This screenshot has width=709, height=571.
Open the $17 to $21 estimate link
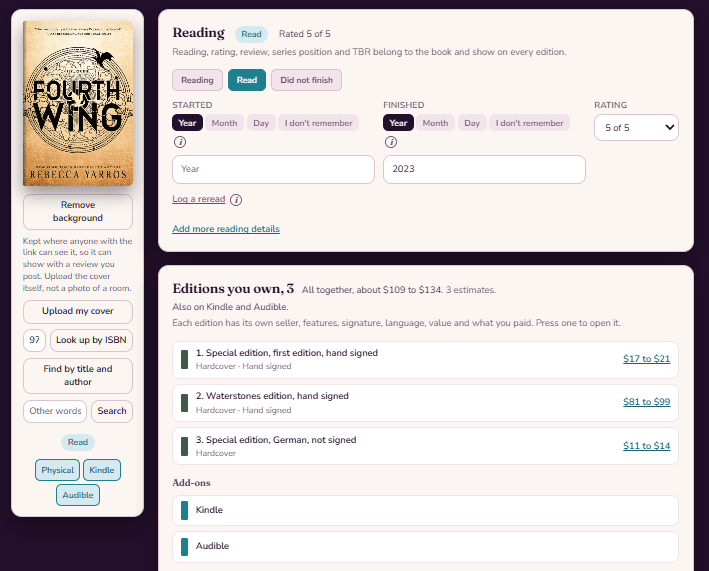click(647, 359)
